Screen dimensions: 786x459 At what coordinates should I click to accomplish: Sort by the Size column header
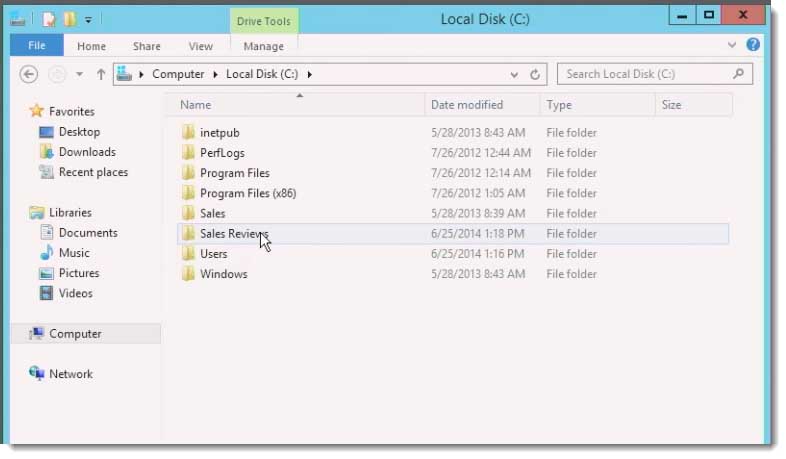[671, 105]
